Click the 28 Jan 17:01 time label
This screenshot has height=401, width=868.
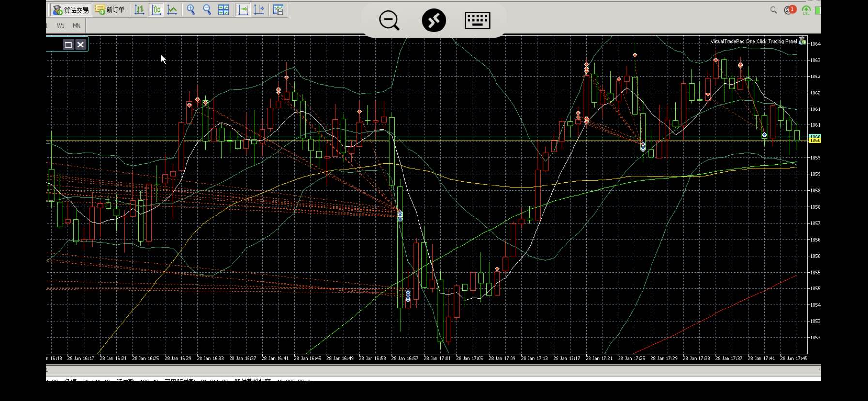click(x=437, y=358)
